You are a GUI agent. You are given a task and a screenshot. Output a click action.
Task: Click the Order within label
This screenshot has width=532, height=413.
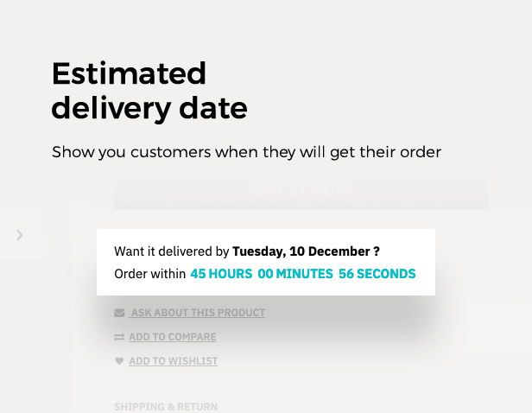[x=150, y=274]
